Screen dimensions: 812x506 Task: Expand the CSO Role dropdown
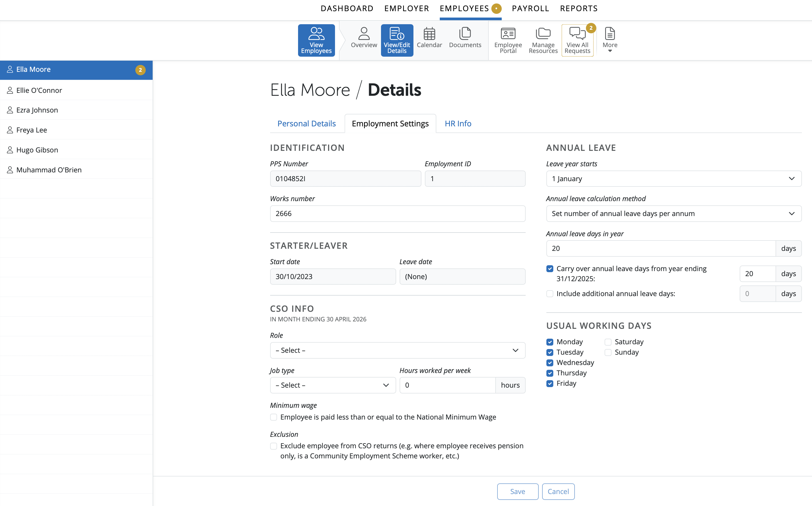(397, 350)
